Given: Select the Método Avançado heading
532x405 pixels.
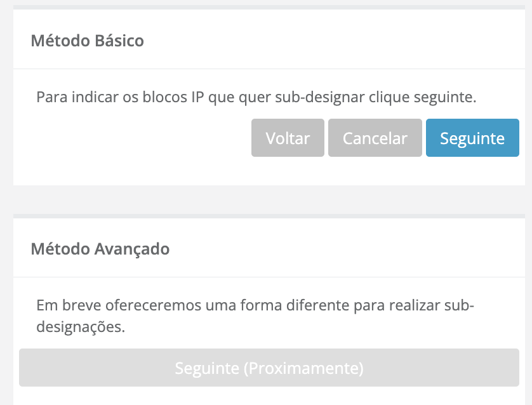Looking at the screenshot, I should [100, 248].
